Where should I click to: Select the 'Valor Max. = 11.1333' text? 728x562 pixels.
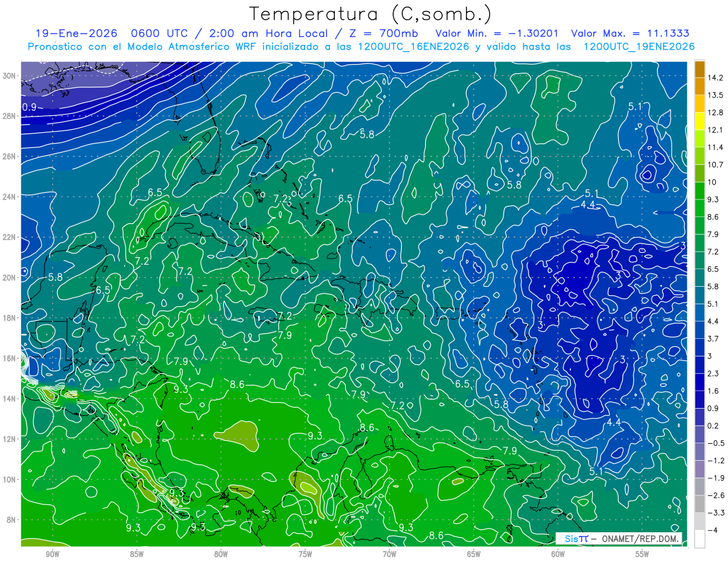[x=630, y=33]
